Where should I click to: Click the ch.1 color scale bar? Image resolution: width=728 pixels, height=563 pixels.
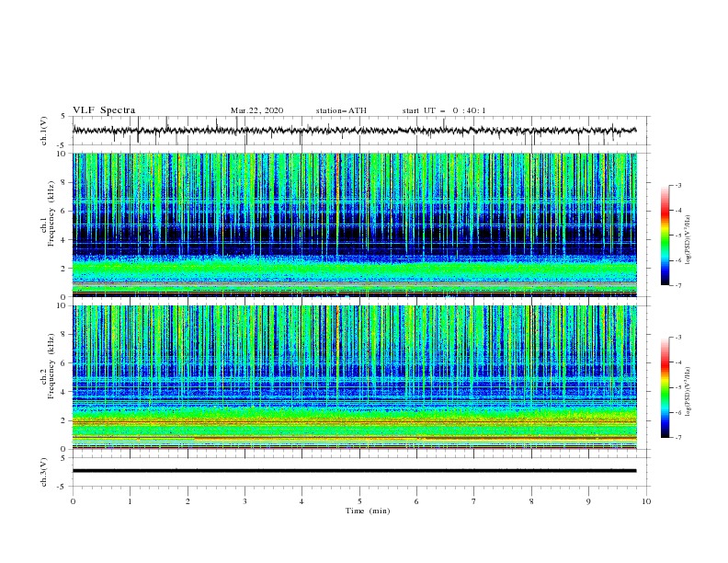click(665, 236)
